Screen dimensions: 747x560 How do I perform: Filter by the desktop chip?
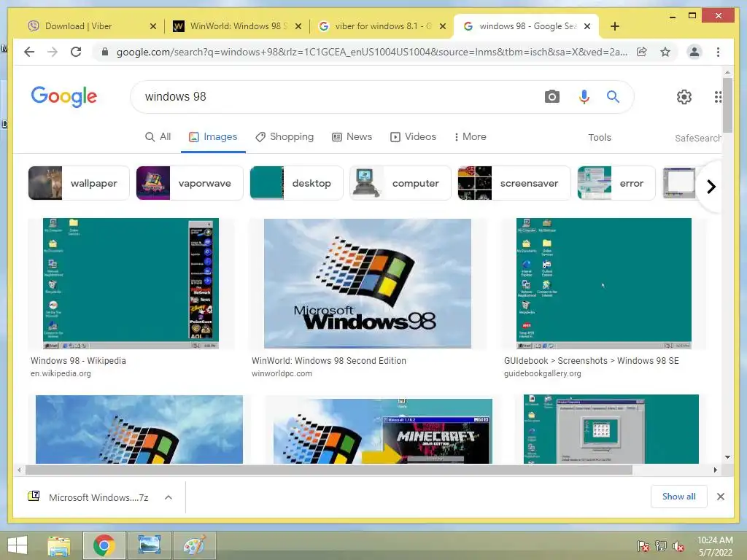click(x=296, y=183)
